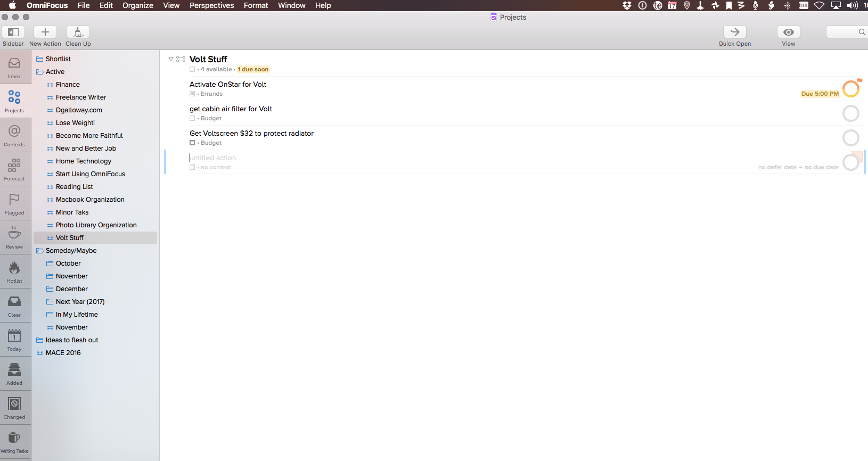Select Become More Faithful project

(x=89, y=136)
